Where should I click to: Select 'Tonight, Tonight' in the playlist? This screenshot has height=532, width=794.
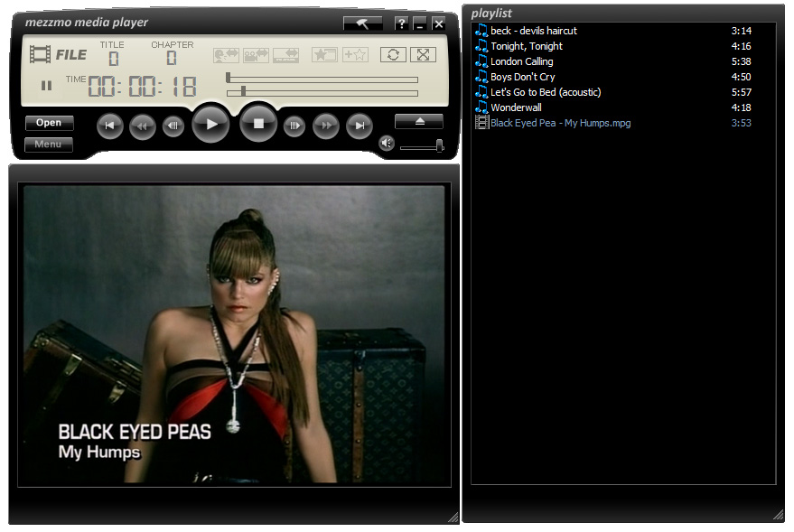[x=527, y=47]
